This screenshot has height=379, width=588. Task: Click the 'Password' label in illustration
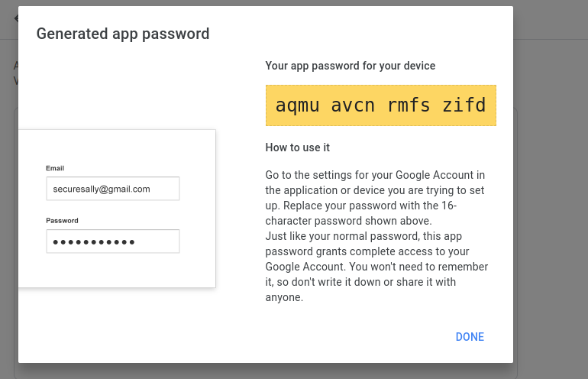(62, 220)
